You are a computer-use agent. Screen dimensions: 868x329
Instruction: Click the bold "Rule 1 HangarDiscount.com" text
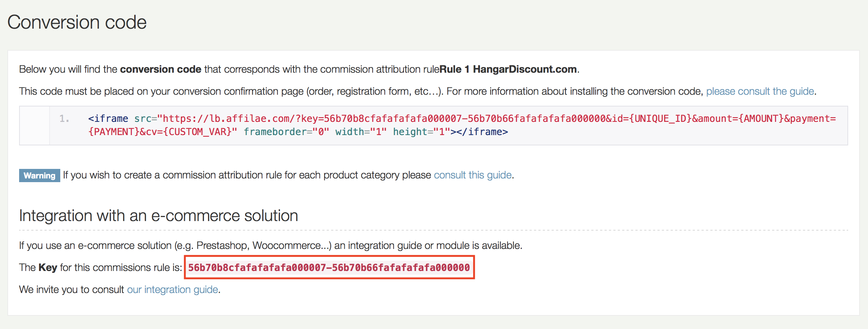(x=508, y=69)
